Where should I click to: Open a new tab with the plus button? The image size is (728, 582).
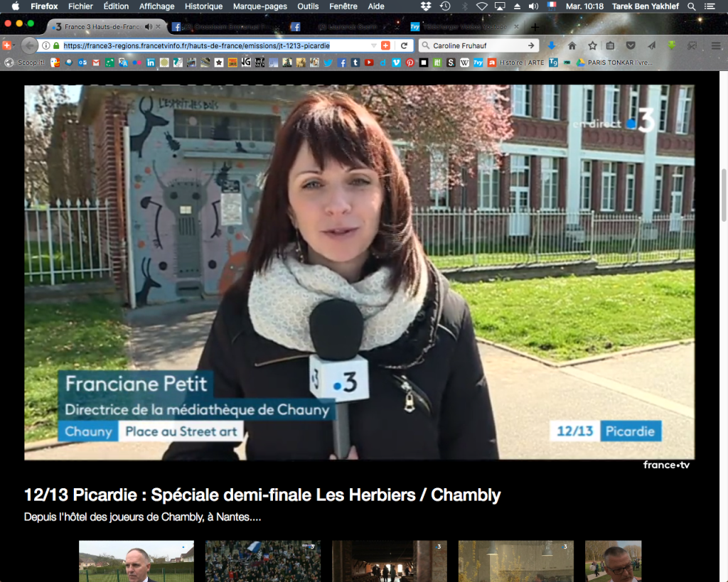(x=535, y=27)
